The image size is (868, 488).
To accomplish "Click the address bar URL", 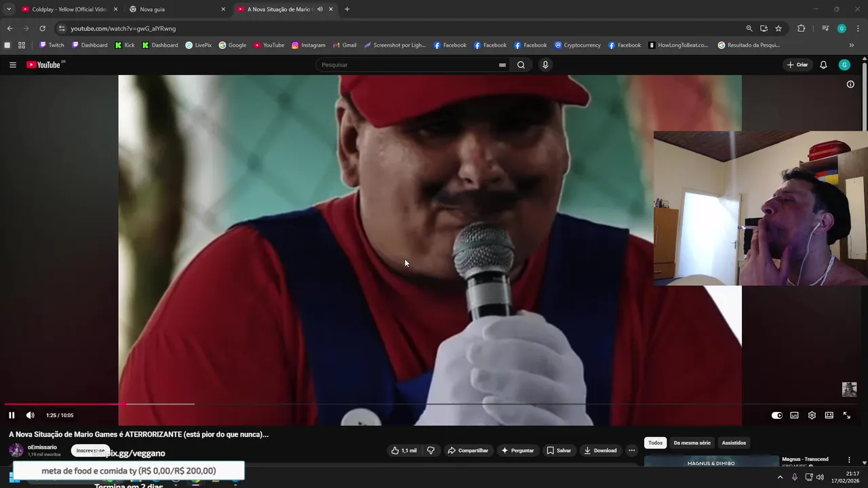I will 123,28.
